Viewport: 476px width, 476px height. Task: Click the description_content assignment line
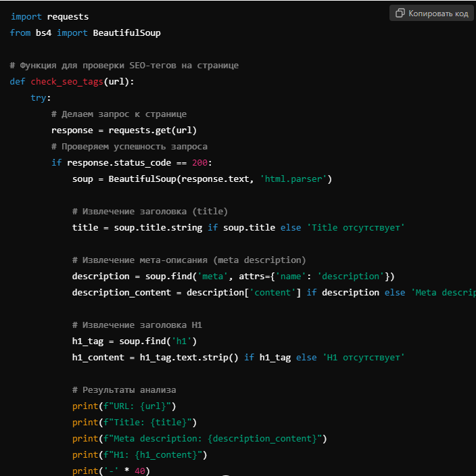point(270,292)
